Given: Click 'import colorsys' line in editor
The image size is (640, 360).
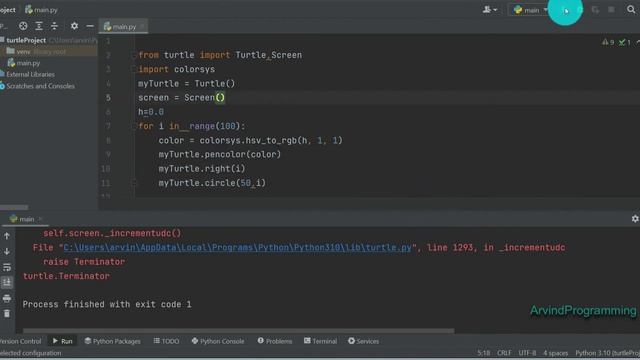Looking at the screenshot, I should click(176, 69).
